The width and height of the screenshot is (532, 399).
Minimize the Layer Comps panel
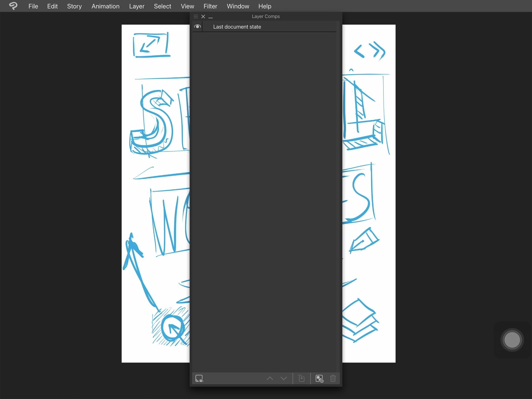tap(211, 17)
